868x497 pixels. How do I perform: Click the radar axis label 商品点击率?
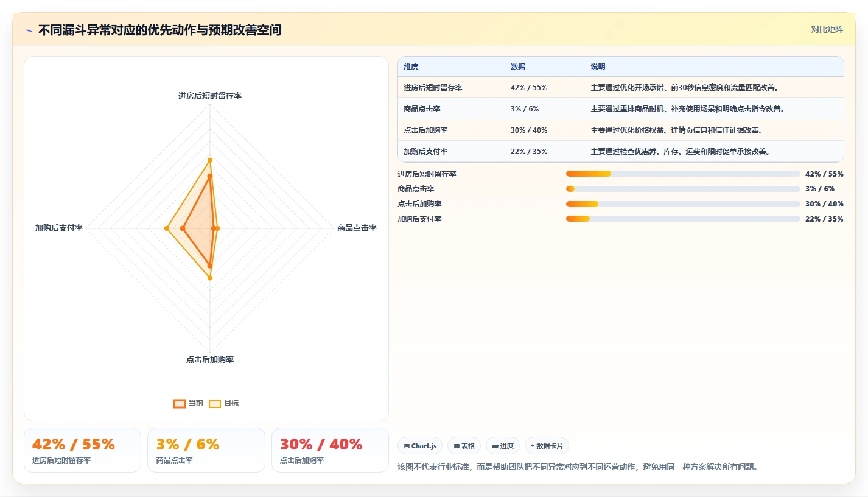357,228
